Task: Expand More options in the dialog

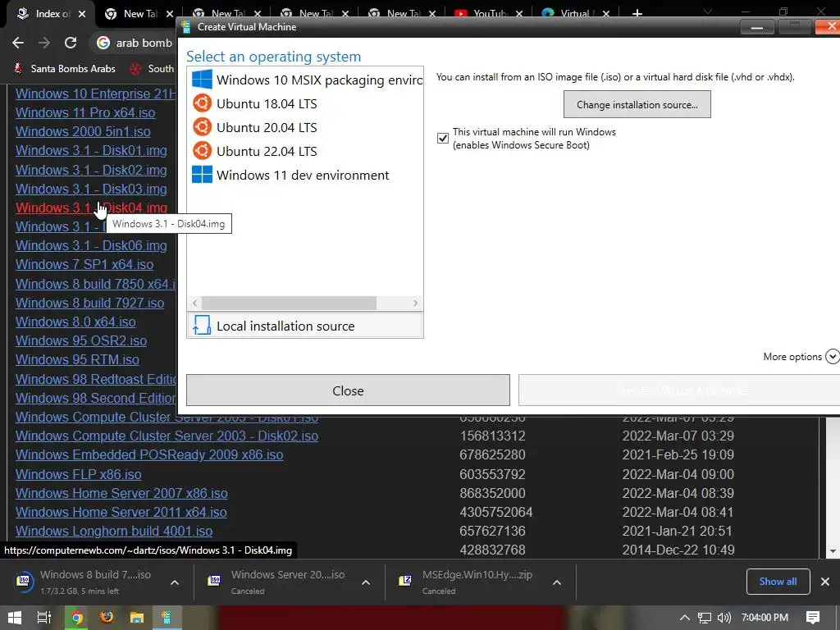Action: coord(801,356)
